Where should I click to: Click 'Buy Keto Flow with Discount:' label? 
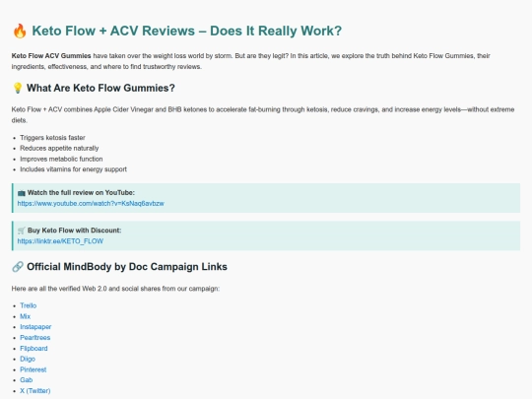pos(74,231)
